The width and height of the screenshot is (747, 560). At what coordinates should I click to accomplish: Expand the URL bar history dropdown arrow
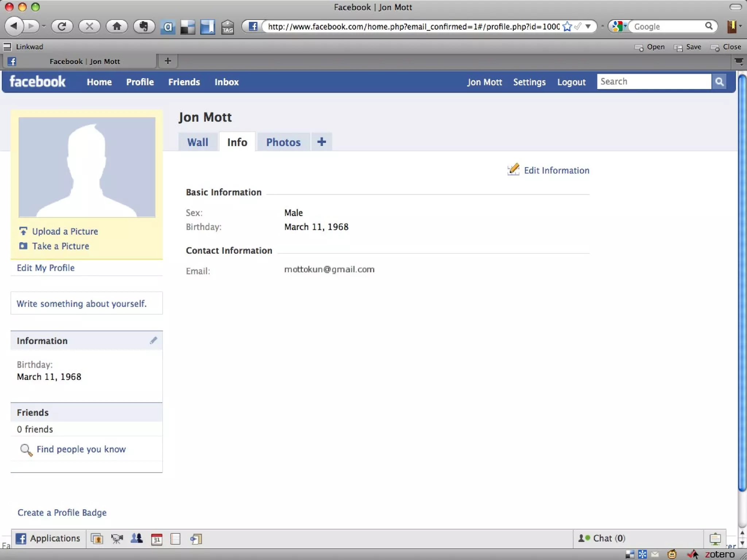pyautogui.click(x=588, y=27)
